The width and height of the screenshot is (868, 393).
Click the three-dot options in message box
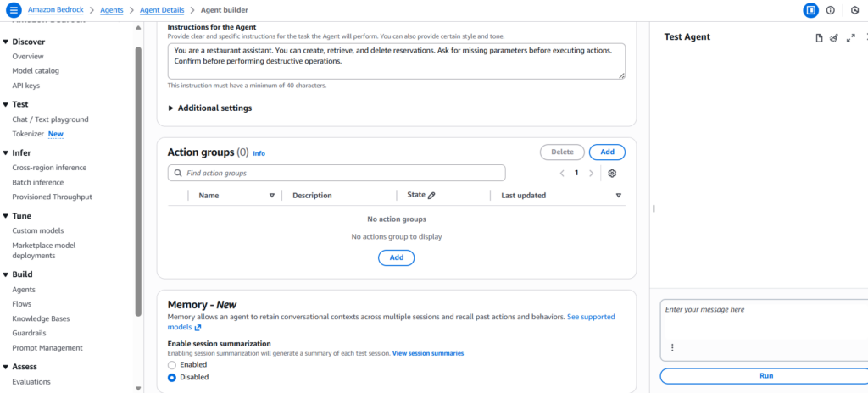[x=672, y=347]
